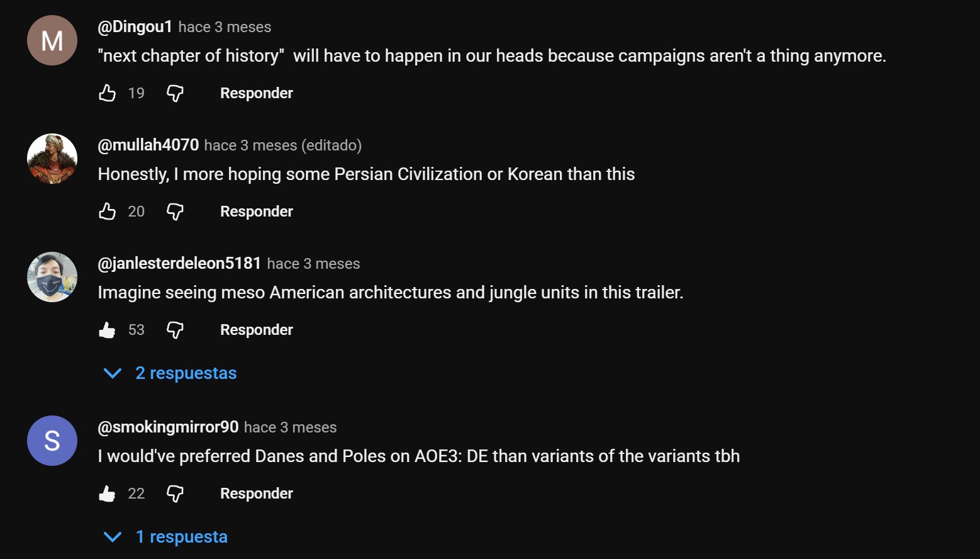
Task: Dislike the meso American architectures comment
Action: pyautogui.click(x=175, y=330)
